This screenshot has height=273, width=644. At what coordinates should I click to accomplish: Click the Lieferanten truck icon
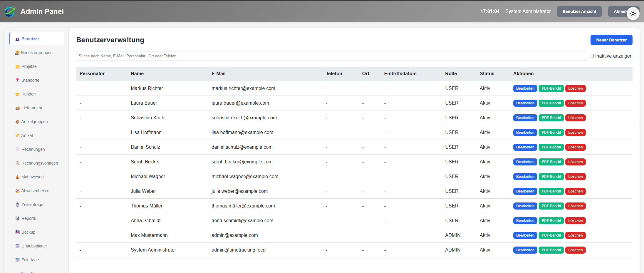pos(17,108)
